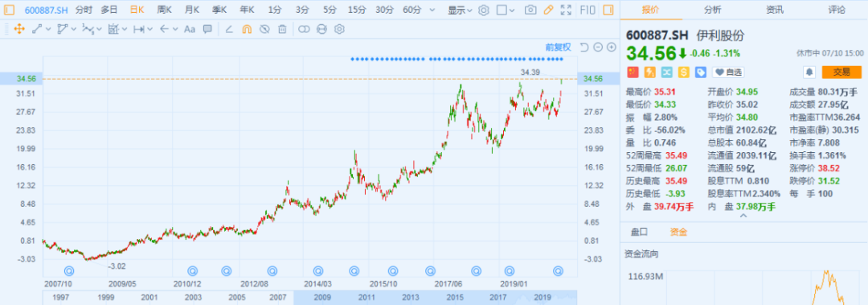
Task: Zoom in the chart with plus icon
Action: pyautogui.click(x=611, y=47)
